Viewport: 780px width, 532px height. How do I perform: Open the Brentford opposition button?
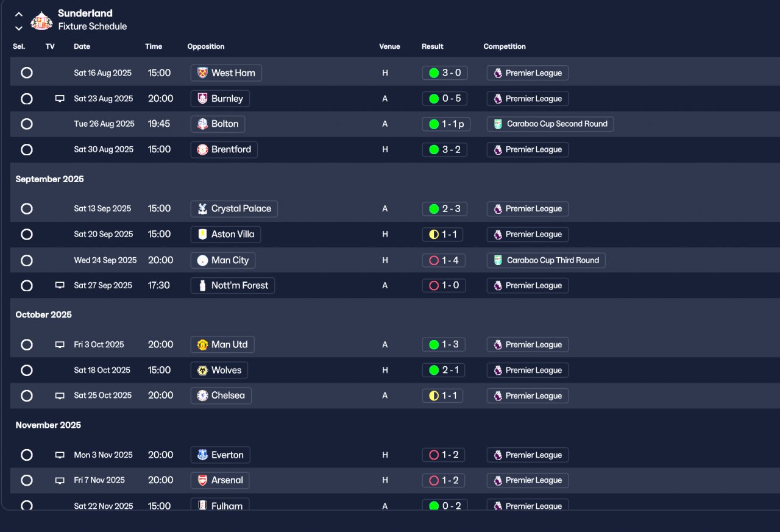(224, 149)
